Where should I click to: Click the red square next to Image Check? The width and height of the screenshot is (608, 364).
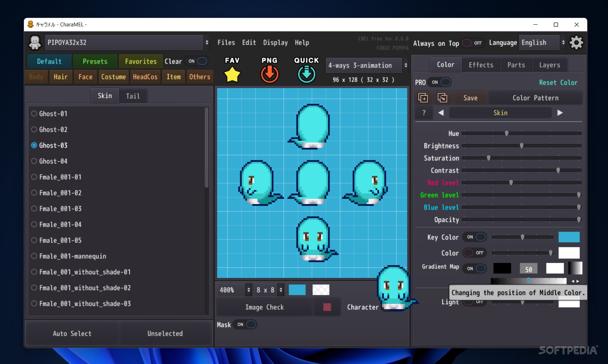tap(327, 307)
